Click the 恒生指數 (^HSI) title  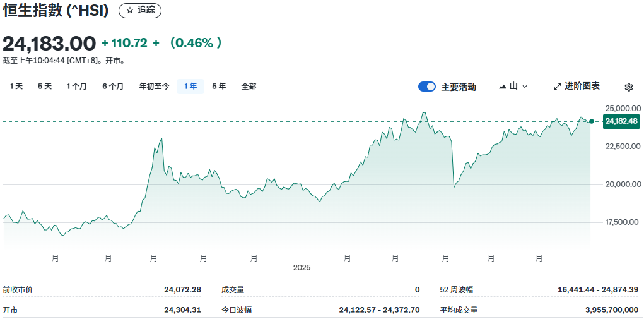click(x=56, y=11)
